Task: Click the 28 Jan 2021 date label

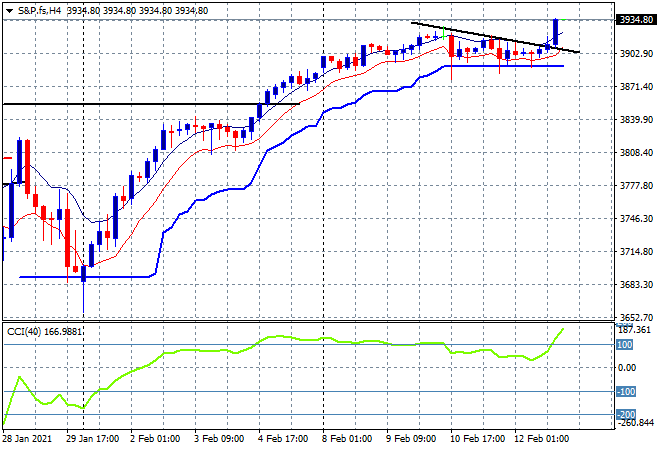Action: tap(30, 439)
